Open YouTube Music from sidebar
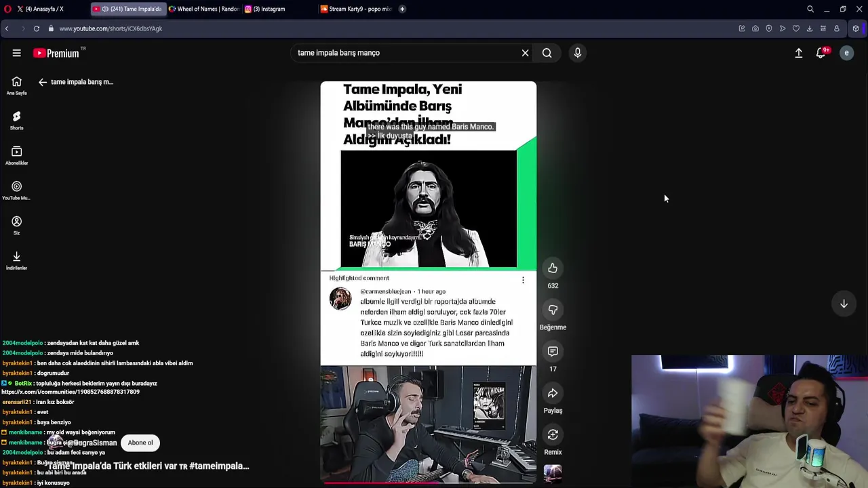868x488 pixels. 16,191
